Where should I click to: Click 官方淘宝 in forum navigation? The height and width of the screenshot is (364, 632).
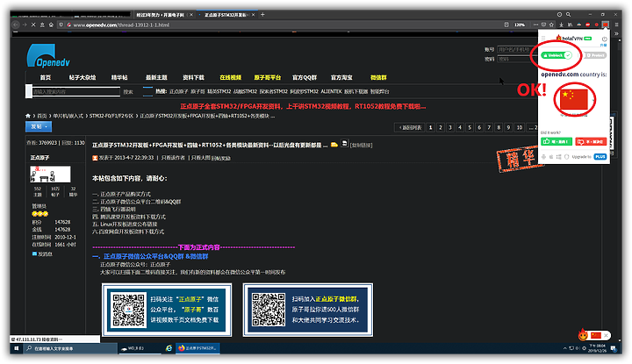click(x=341, y=77)
